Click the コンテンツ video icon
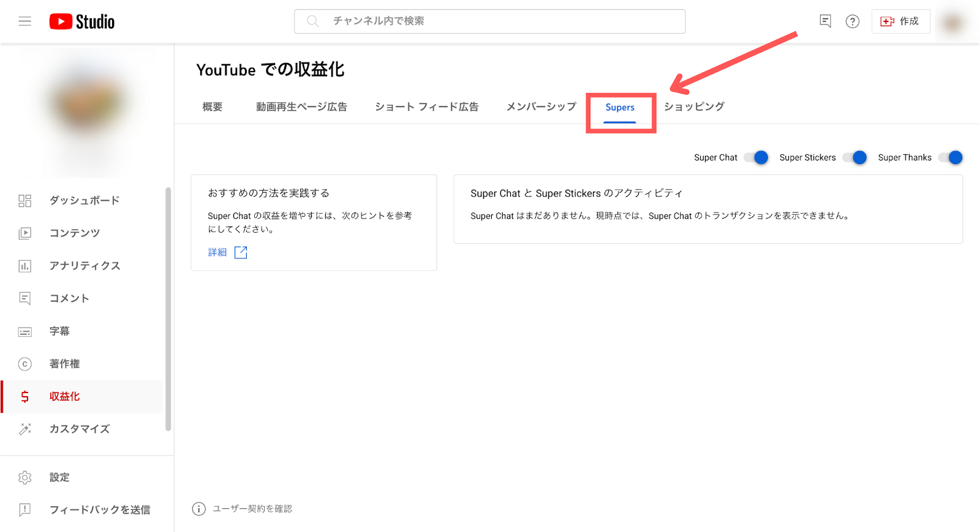Screen dimensions: 980x532 pyautogui.click(x=25, y=233)
